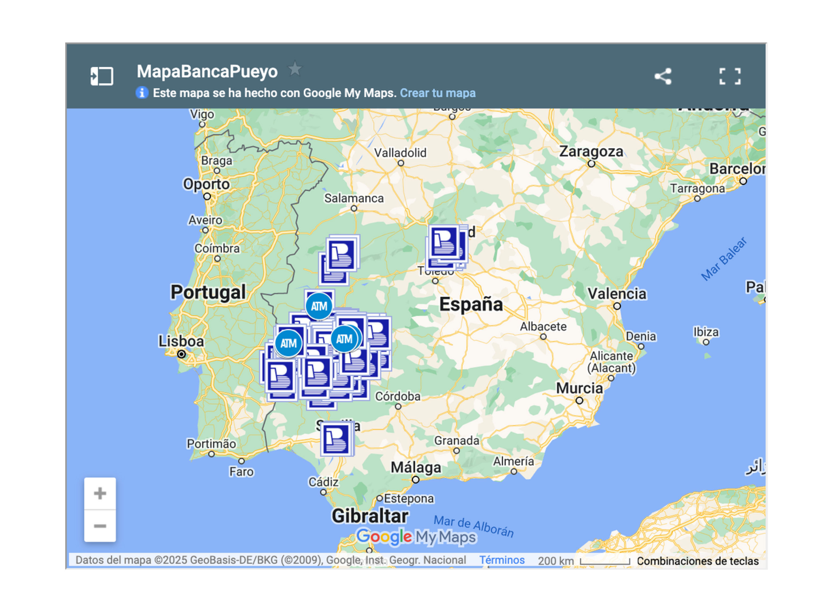
Task: Click the blue info icon
Action: point(142,92)
